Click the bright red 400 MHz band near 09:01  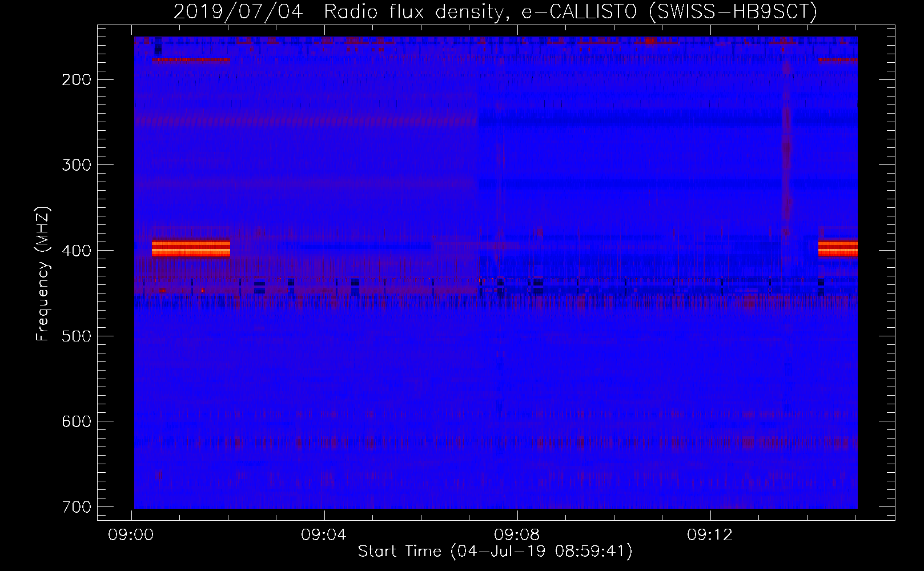(x=191, y=248)
